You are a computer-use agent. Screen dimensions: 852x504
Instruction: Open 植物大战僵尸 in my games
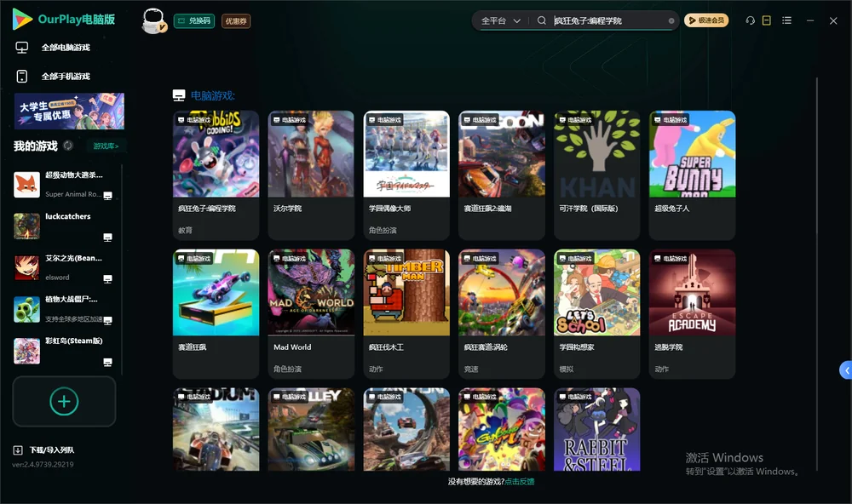66,309
